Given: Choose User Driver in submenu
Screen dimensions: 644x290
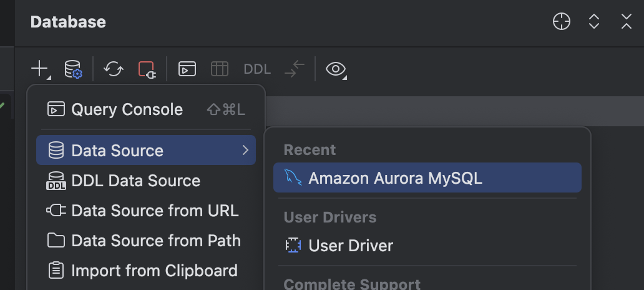Looking at the screenshot, I should 427,246.
